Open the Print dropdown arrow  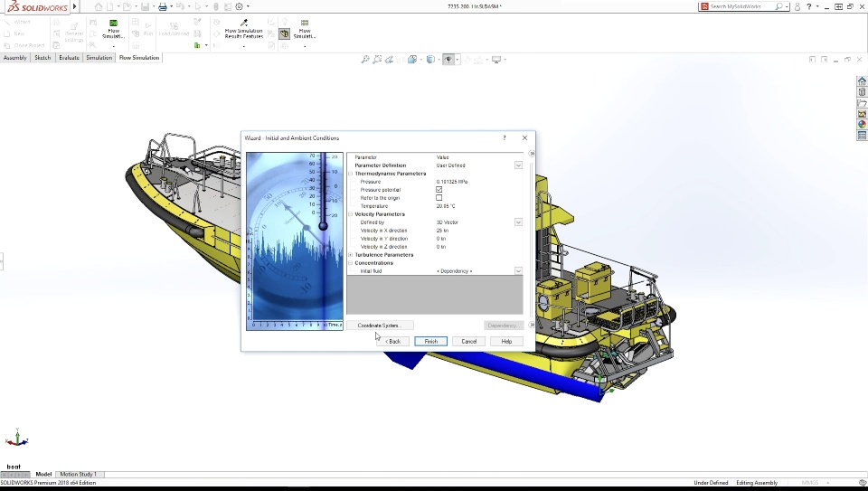tap(171, 6)
